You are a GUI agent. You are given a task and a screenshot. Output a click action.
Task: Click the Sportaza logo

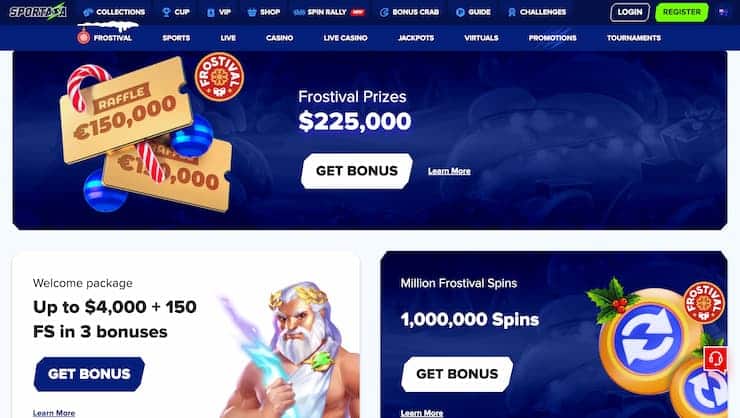38,12
